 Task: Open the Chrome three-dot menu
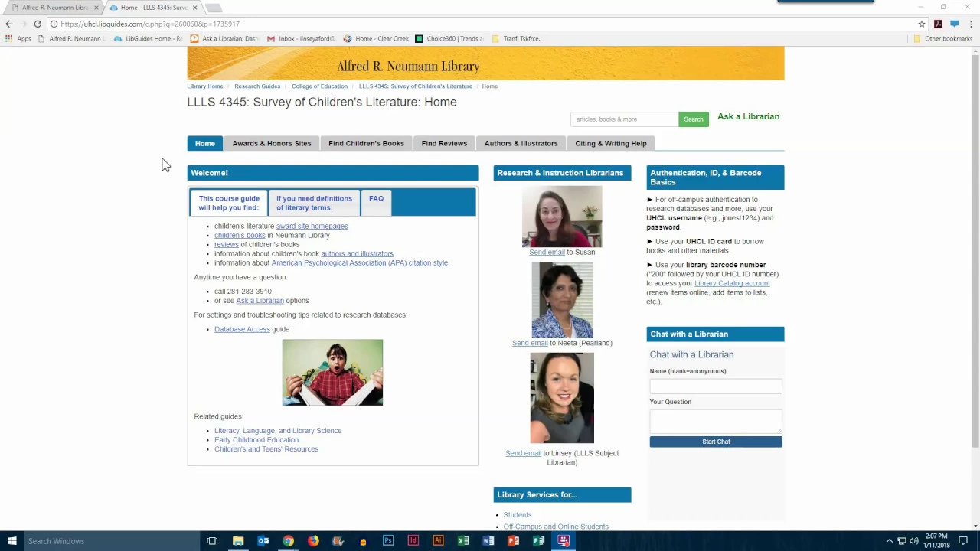click(x=971, y=24)
